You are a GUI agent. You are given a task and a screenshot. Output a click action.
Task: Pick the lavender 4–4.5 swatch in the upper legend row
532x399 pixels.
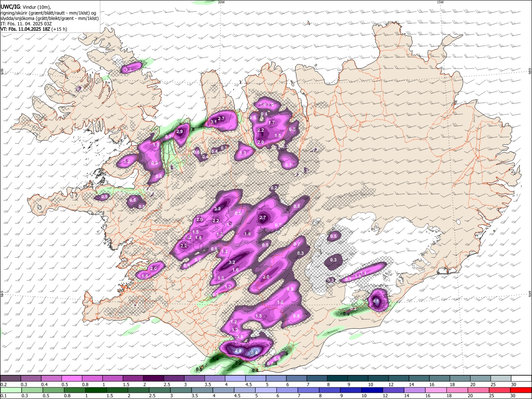pyautogui.click(x=235, y=379)
